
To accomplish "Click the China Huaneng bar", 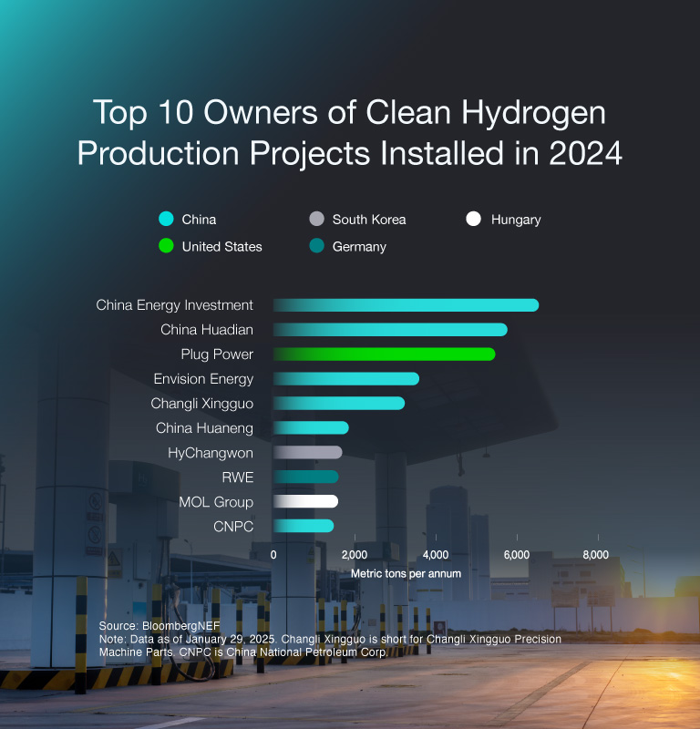I will [311, 427].
